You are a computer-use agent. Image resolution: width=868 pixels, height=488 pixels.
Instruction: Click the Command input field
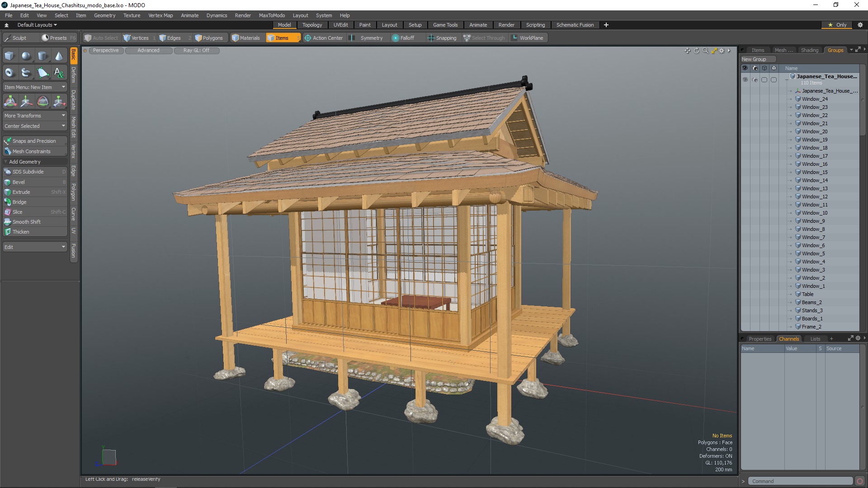(x=799, y=481)
